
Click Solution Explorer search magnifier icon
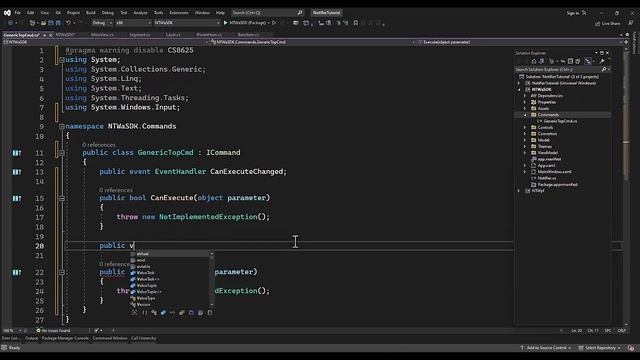604,69
